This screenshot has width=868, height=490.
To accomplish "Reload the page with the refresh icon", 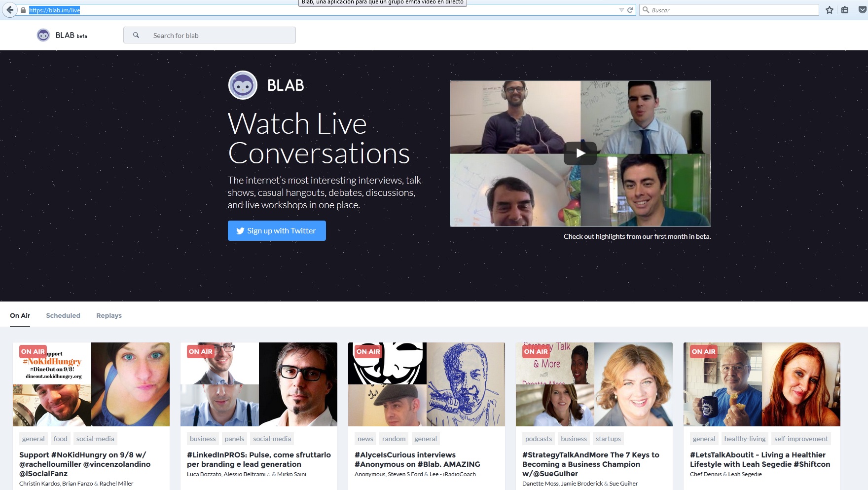I will tap(630, 10).
